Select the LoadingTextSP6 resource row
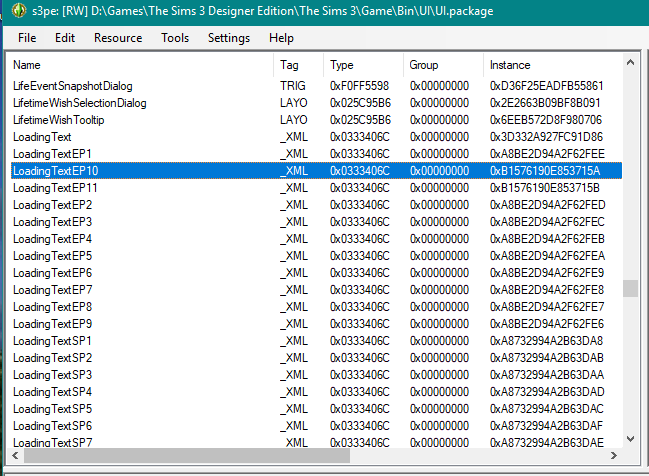The width and height of the screenshot is (649, 476). (316, 426)
